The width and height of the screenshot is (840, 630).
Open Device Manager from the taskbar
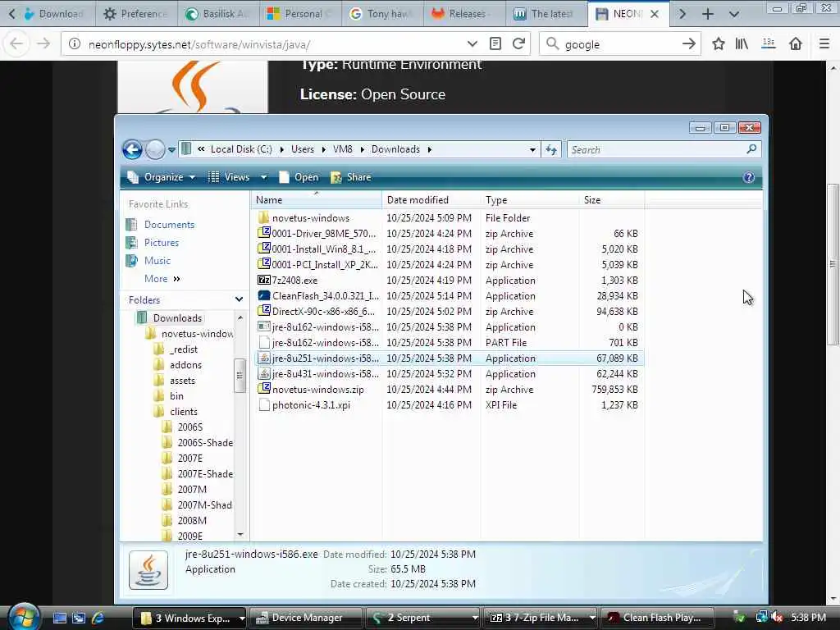306,618
